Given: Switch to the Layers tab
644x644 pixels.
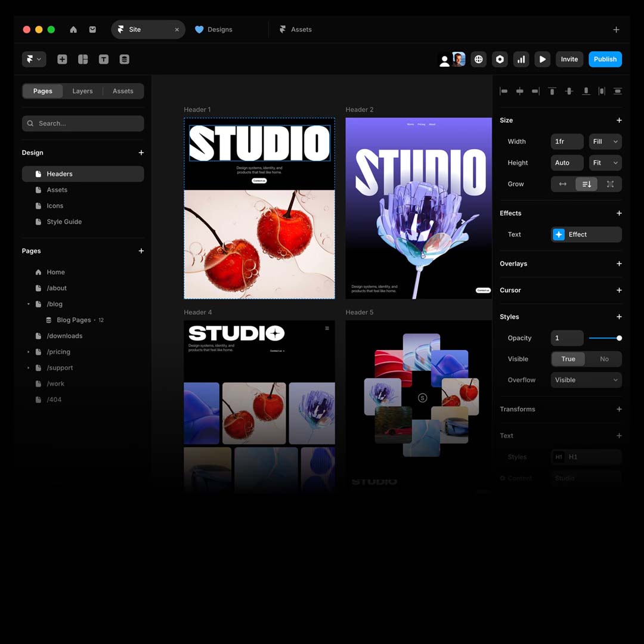Looking at the screenshot, I should point(82,91).
